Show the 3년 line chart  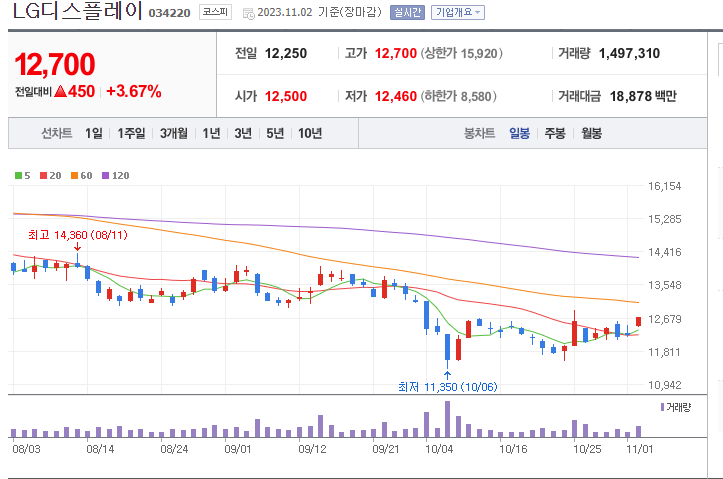pos(243,133)
